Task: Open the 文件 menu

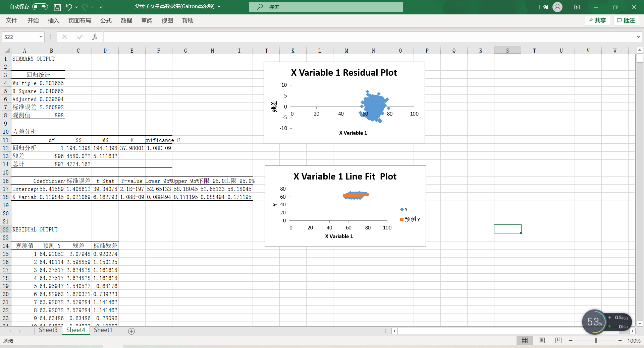Action: [x=11, y=21]
